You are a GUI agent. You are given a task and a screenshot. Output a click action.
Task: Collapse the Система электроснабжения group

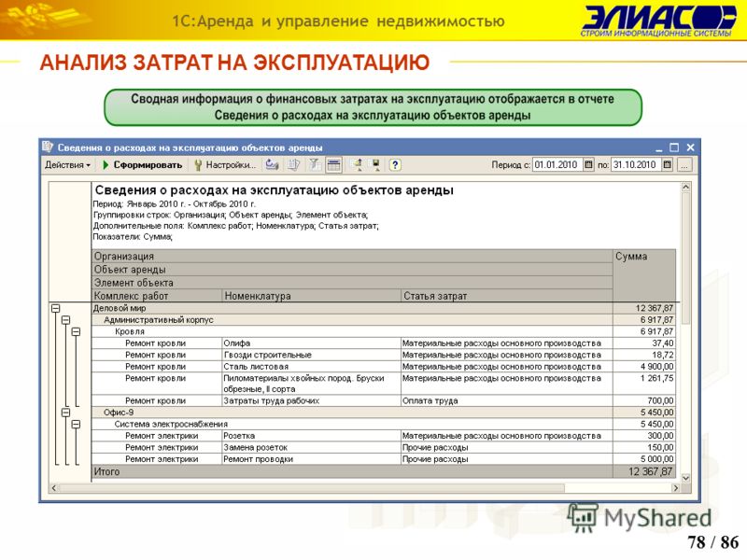(x=77, y=424)
